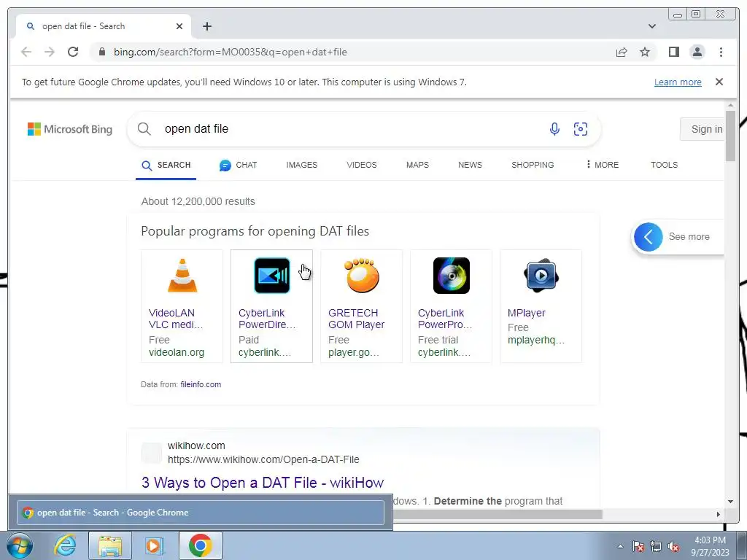Open Windows Explorer folder on taskbar
This screenshot has height=560, width=747.
coord(109,545)
